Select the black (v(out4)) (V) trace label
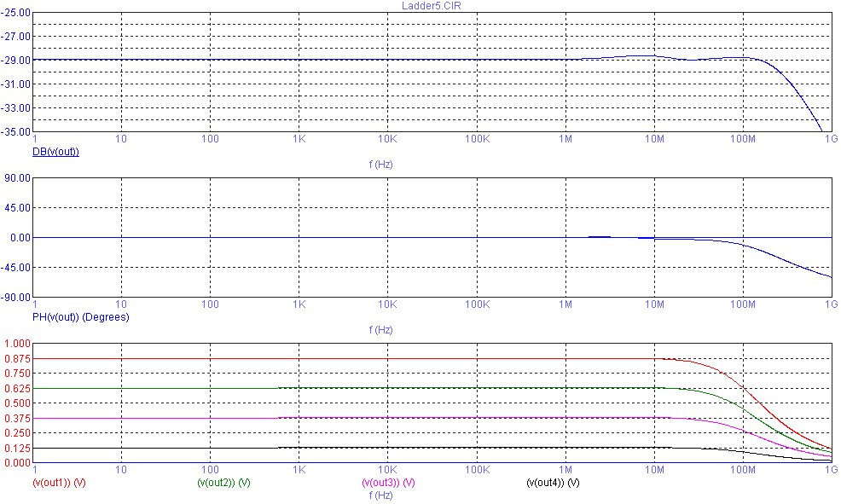 [x=553, y=483]
